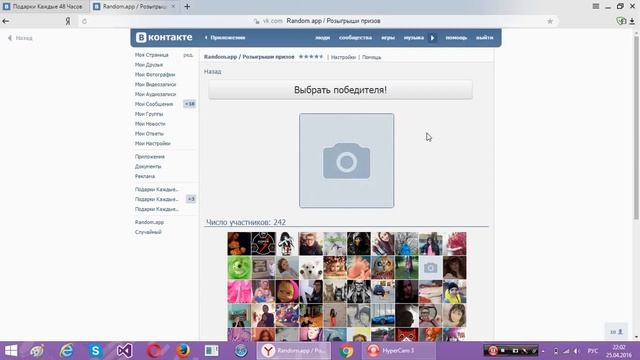Open the network signal tray icon

566,351
